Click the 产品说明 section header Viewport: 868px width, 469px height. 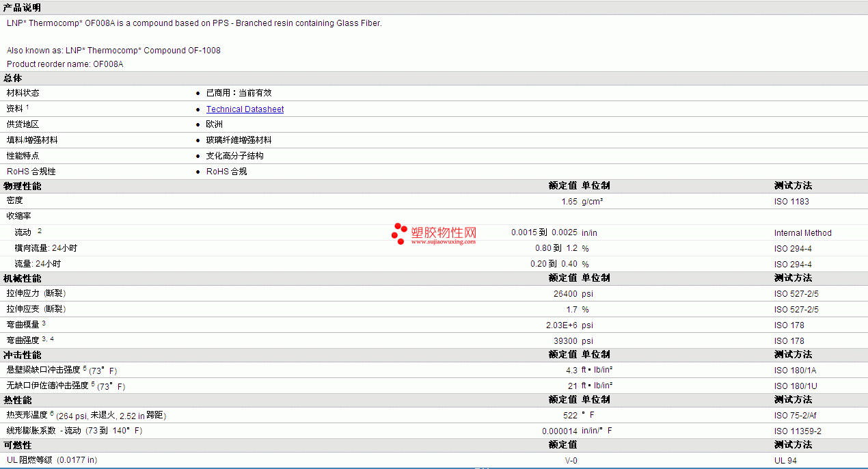point(22,8)
